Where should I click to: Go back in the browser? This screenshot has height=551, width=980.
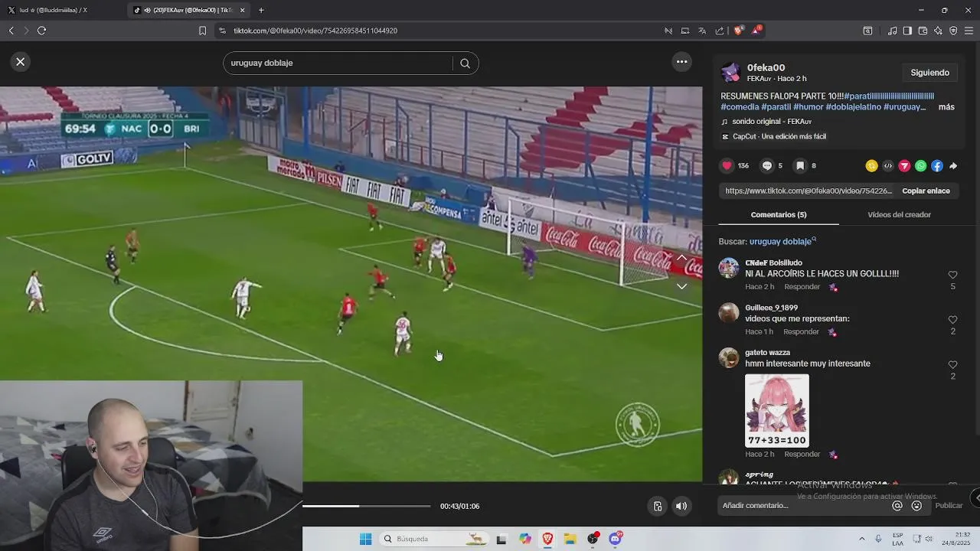coord(11,31)
